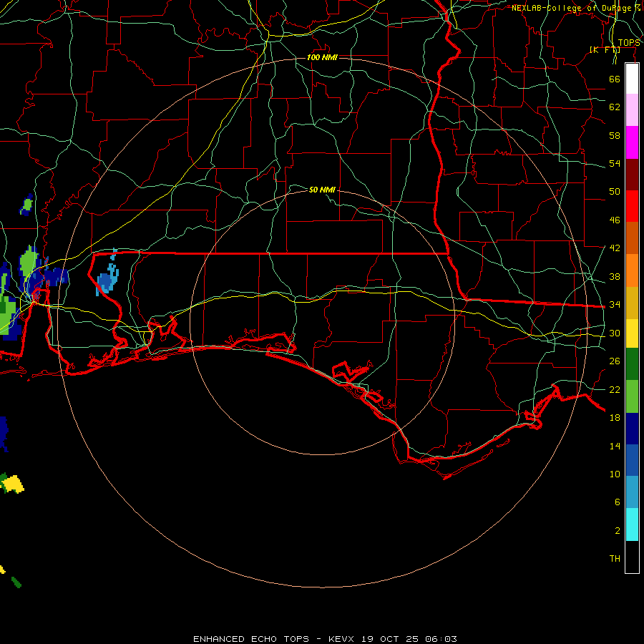Click the "50 NMI" range ring label
Screen dimensions: 644x644
tap(322, 190)
